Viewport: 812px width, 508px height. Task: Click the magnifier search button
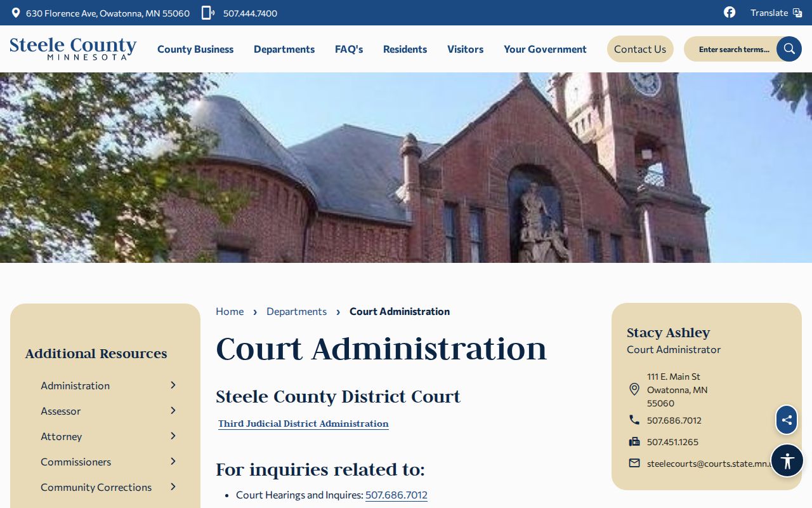click(789, 49)
